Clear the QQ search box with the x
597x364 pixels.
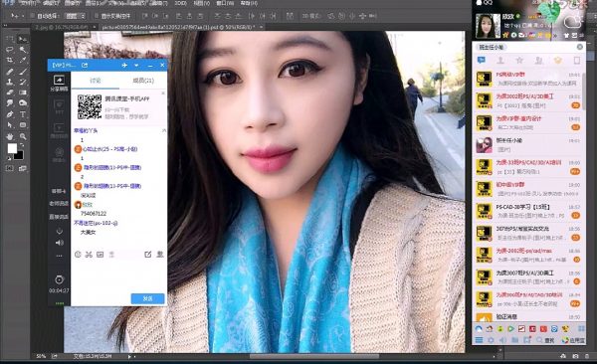(x=579, y=47)
